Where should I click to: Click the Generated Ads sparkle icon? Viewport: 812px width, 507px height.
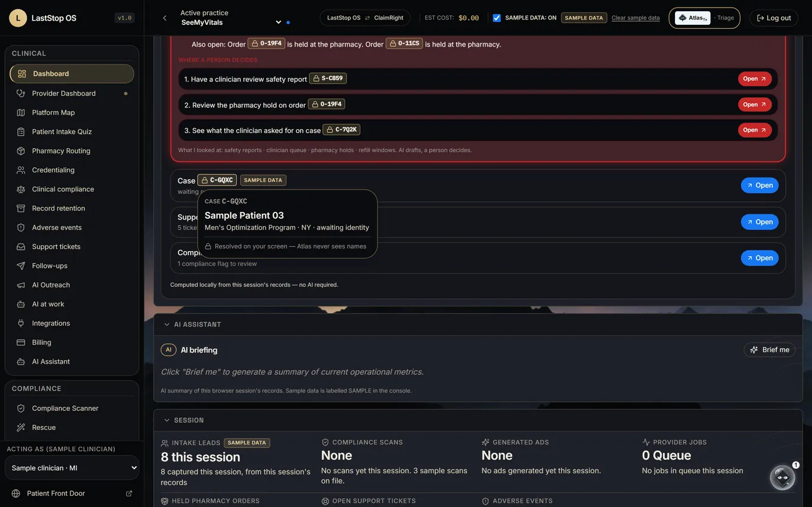point(485,442)
